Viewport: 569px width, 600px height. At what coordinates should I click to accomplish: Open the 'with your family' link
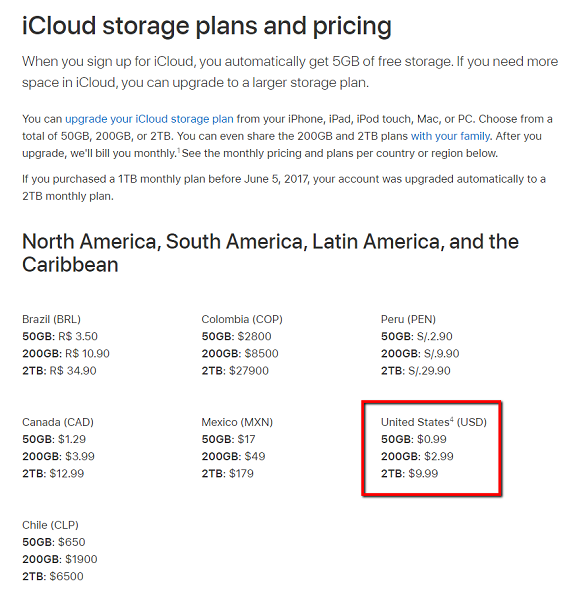(450, 136)
